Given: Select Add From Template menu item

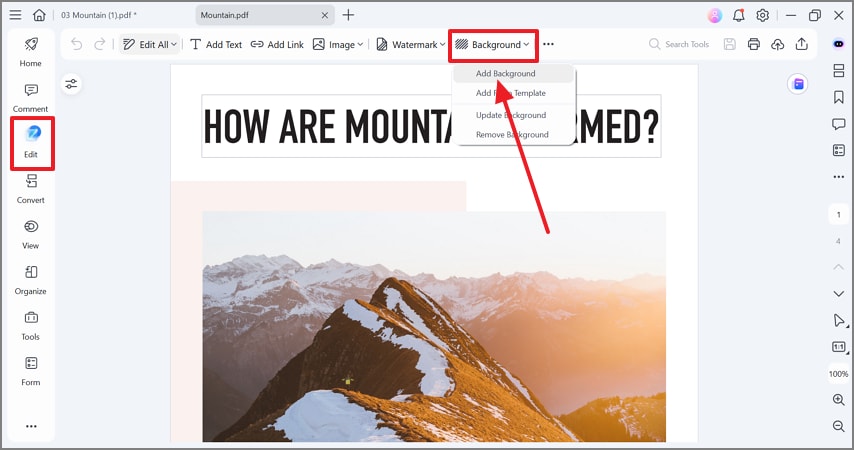Looking at the screenshot, I should click(514, 93).
